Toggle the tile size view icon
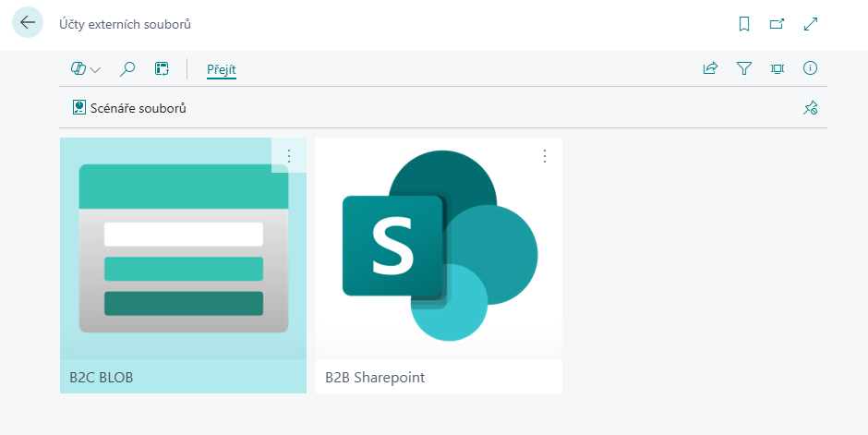This screenshot has width=868, height=435. [778, 68]
